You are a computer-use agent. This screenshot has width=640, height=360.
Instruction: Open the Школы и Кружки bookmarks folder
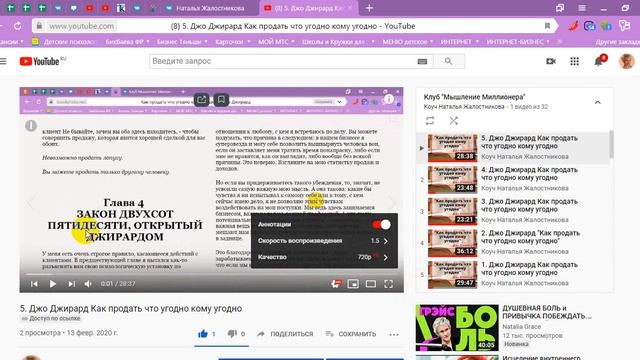pyautogui.click(x=338, y=42)
